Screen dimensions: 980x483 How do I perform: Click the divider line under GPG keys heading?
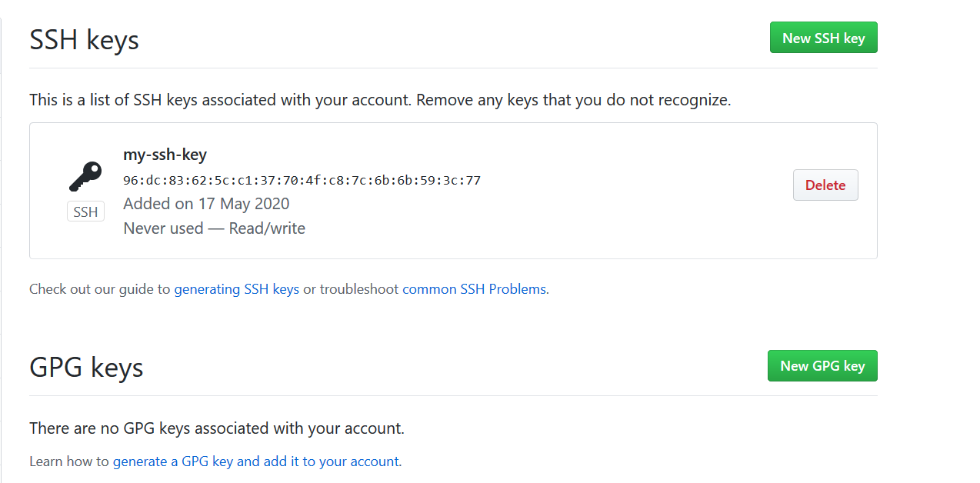click(x=453, y=396)
